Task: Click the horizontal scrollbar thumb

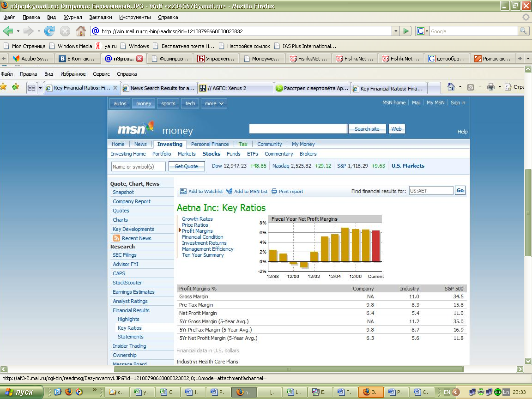Action: click(288, 369)
